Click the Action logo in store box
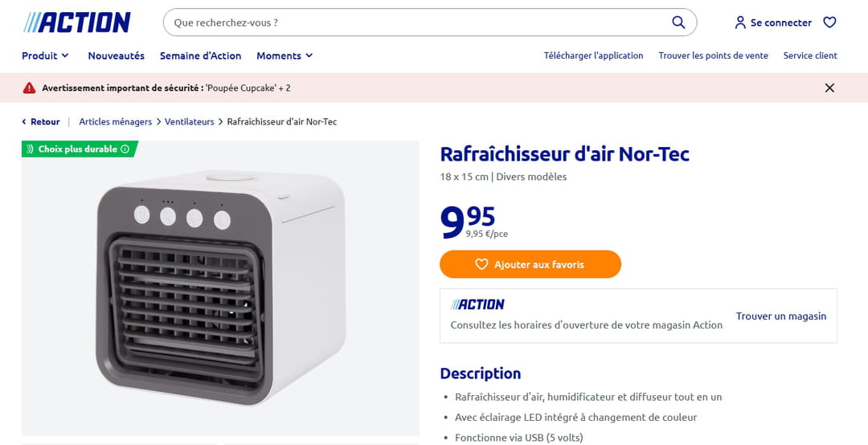 (477, 304)
